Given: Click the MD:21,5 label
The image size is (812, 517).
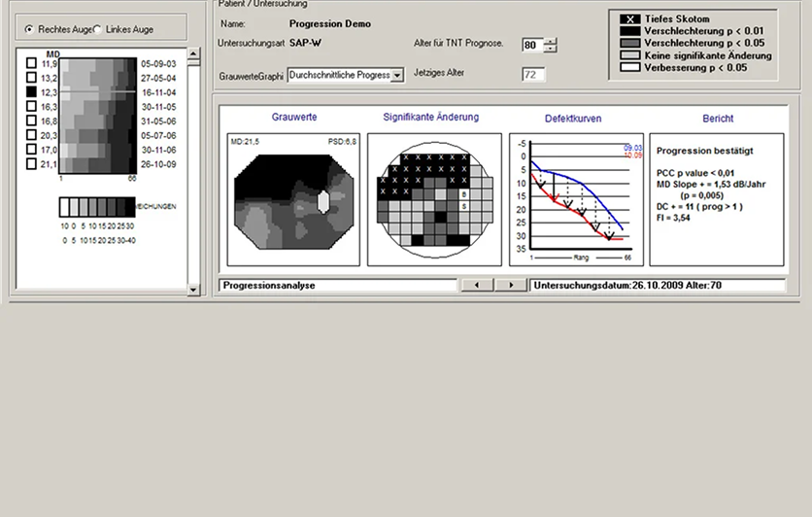Looking at the screenshot, I should (x=245, y=142).
